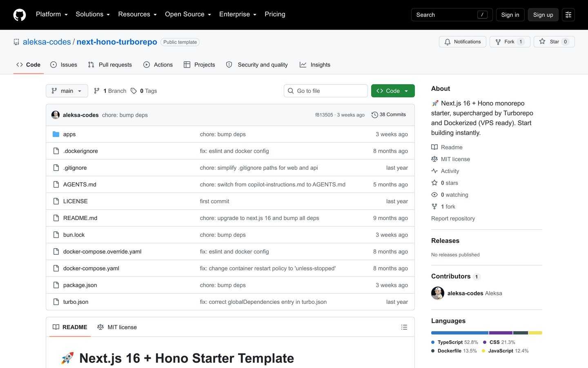
Task: Open the next-hono-turborepo repository link
Action: pyautogui.click(x=117, y=42)
